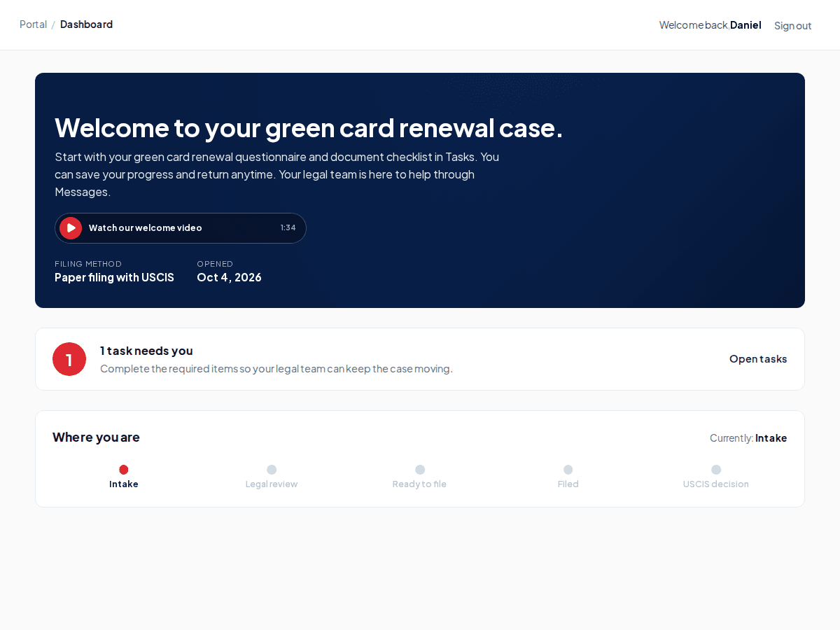Viewport: 840px width, 630px height.
Task: Click the user name Daniel
Action: pos(745,25)
